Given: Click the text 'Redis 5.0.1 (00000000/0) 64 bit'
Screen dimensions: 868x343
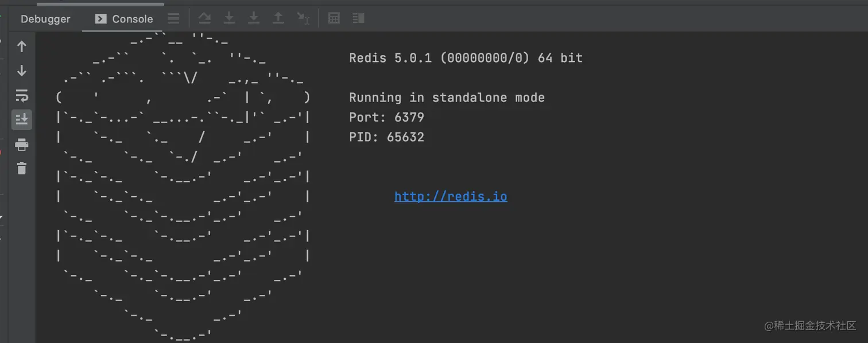Looking at the screenshot, I should [466, 58].
